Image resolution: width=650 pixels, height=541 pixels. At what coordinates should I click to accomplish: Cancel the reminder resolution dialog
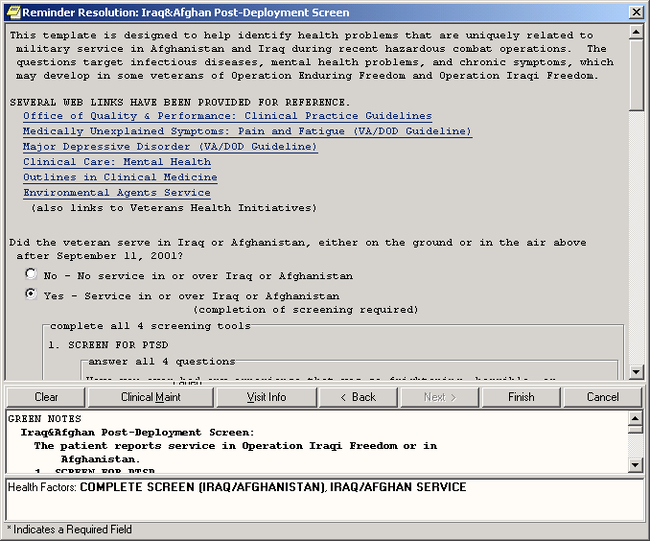(602, 397)
